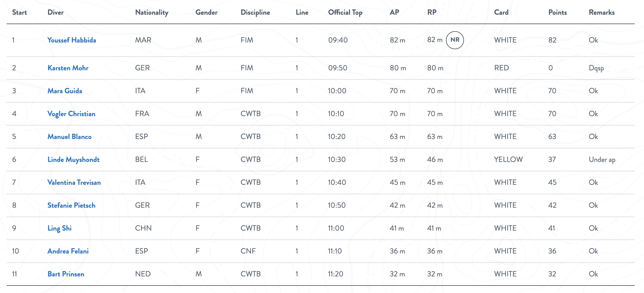Screen dimensions: 644x293
Task: Sort table by Nationality header
Action: [151, 12]
